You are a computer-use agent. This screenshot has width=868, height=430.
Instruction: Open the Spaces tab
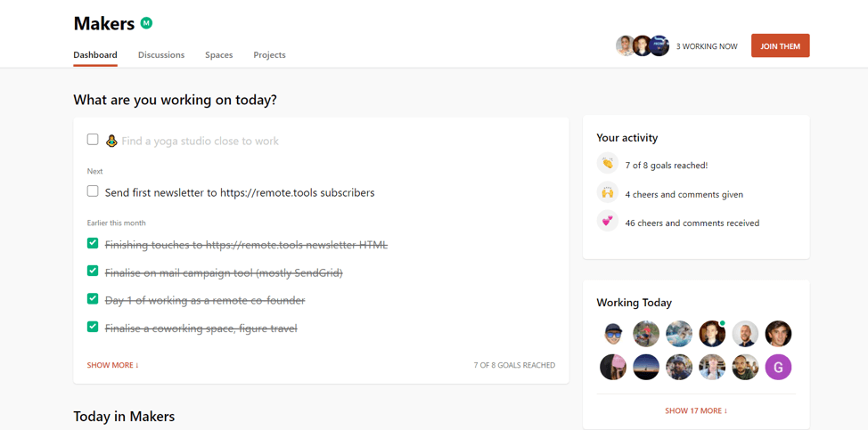click(x=218, y=54)
